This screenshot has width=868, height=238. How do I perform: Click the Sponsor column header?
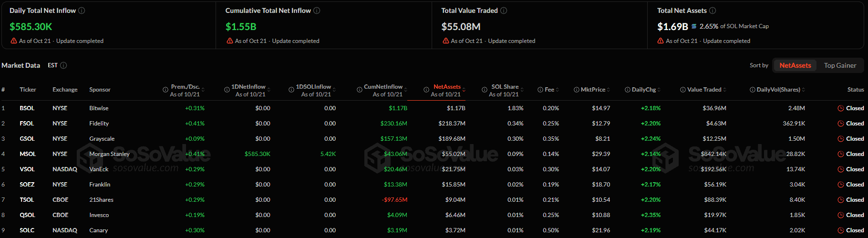[100, 90]
